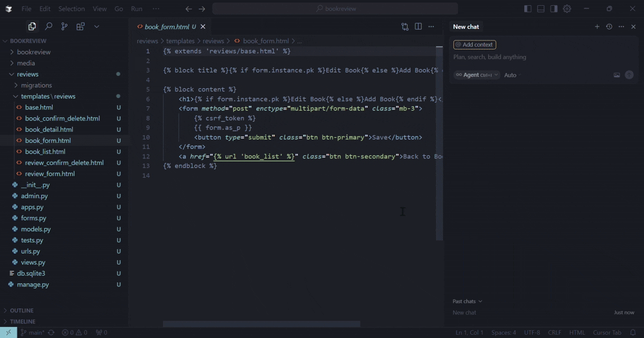Open chat history clock icon

coord(609,27)
